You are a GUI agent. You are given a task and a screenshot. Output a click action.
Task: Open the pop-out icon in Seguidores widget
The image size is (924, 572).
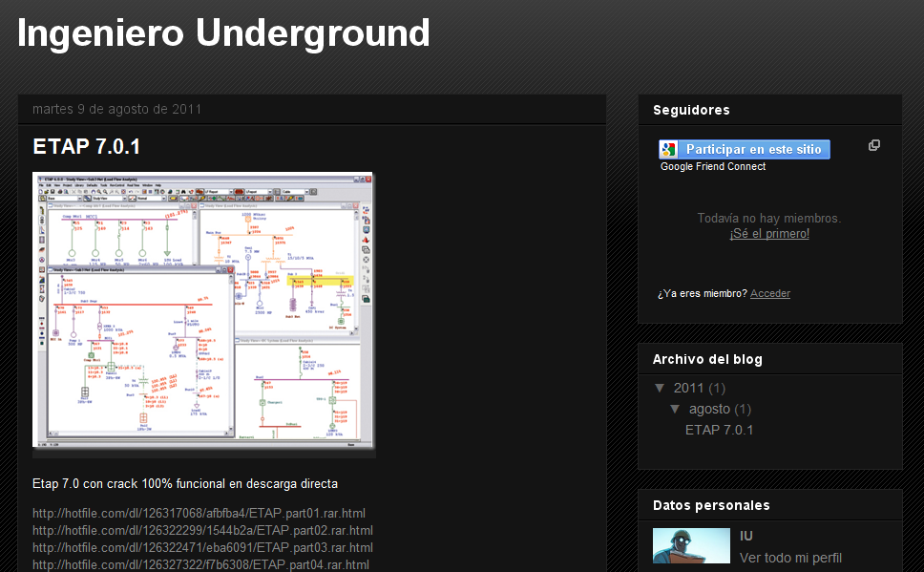874,146
